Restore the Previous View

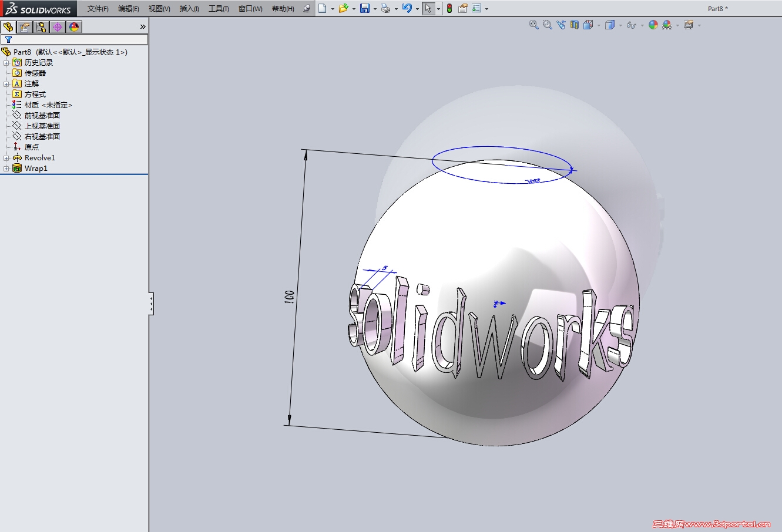[561, 25]
